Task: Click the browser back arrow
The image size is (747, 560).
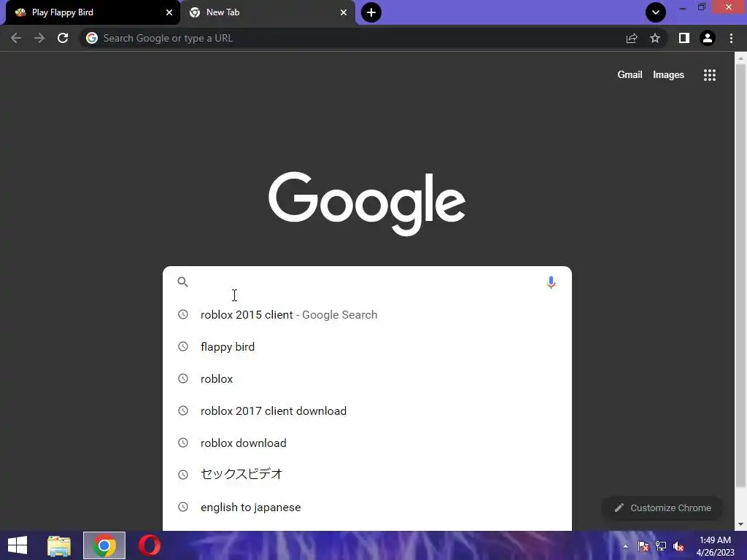Action: click(16, 38)
